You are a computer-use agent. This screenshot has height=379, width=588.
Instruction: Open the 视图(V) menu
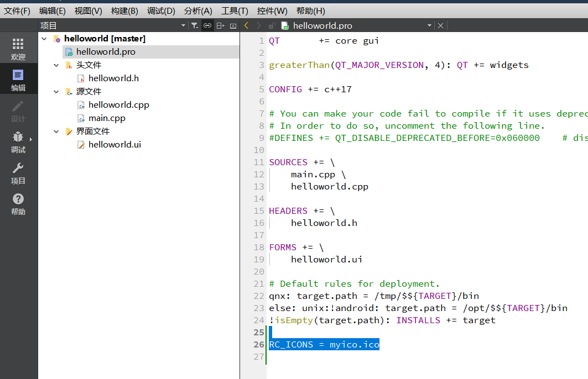[x=88, y=11]
